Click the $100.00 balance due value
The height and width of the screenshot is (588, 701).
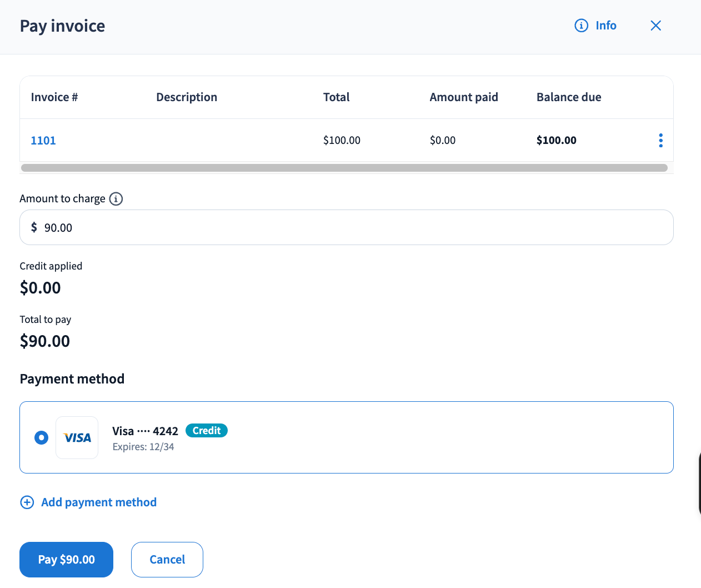point(557,140)
